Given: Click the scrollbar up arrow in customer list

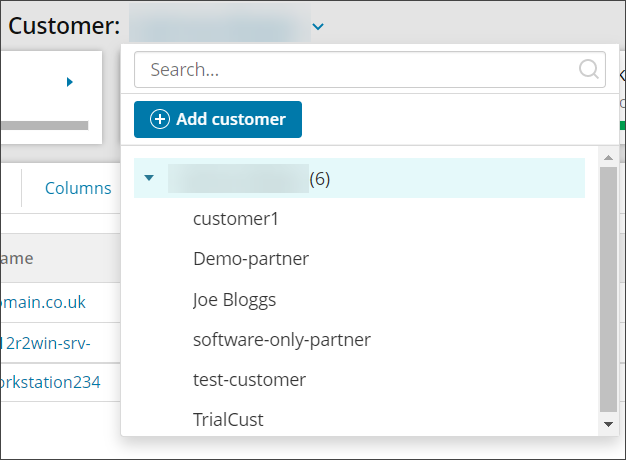Looking at the screenshot, I should pos(608,157).
